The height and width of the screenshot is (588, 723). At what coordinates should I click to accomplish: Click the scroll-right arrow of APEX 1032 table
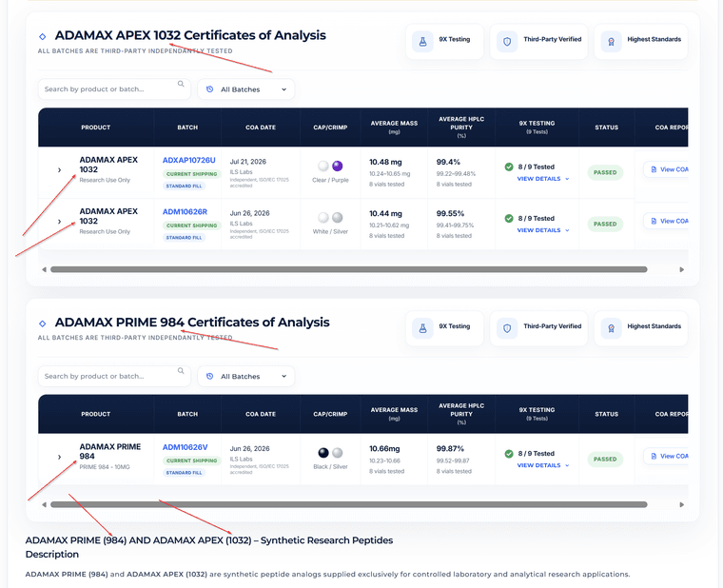pyautogui.click(x=681, y=269)
